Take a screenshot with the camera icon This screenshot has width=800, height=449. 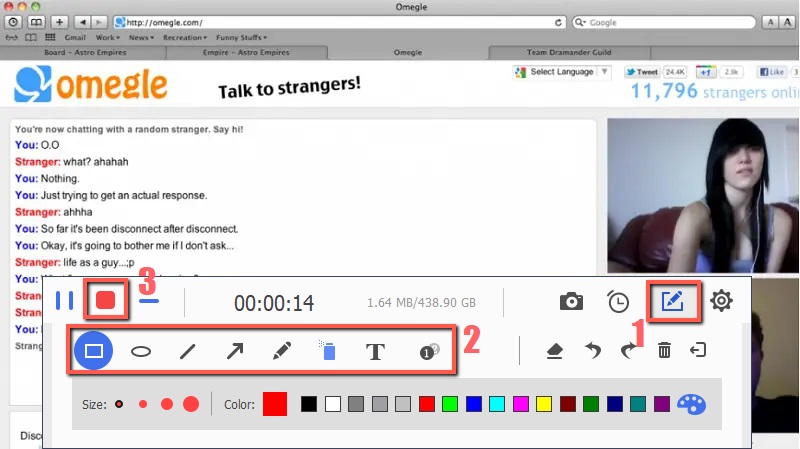[x=571, y=301]
